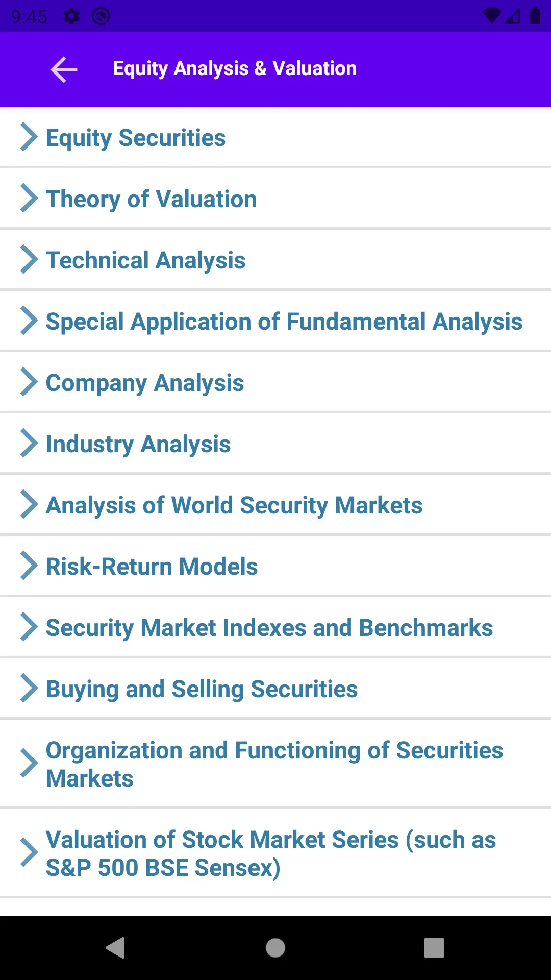Tap the chevron beside Industry Analysis
Image resolution: width=551 pixels, height=980 pixels.
tap(29, 444)
